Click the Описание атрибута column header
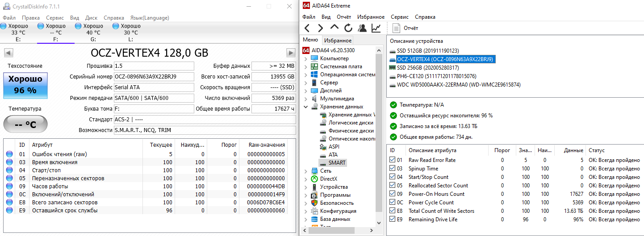 (447, 150)
